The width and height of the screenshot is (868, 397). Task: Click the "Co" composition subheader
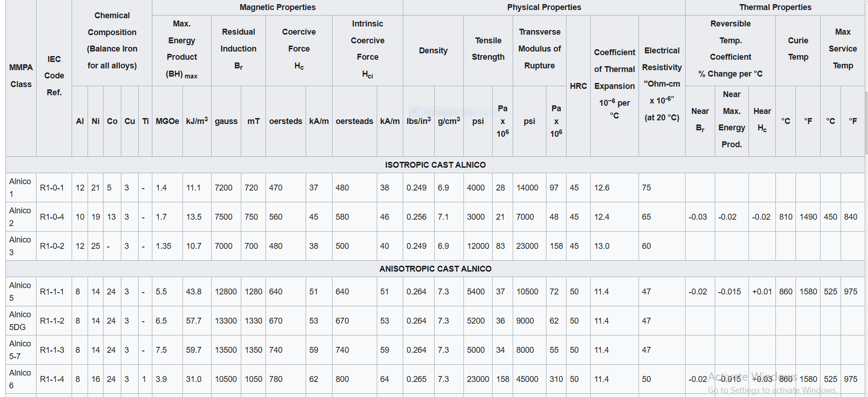[112, 121]
